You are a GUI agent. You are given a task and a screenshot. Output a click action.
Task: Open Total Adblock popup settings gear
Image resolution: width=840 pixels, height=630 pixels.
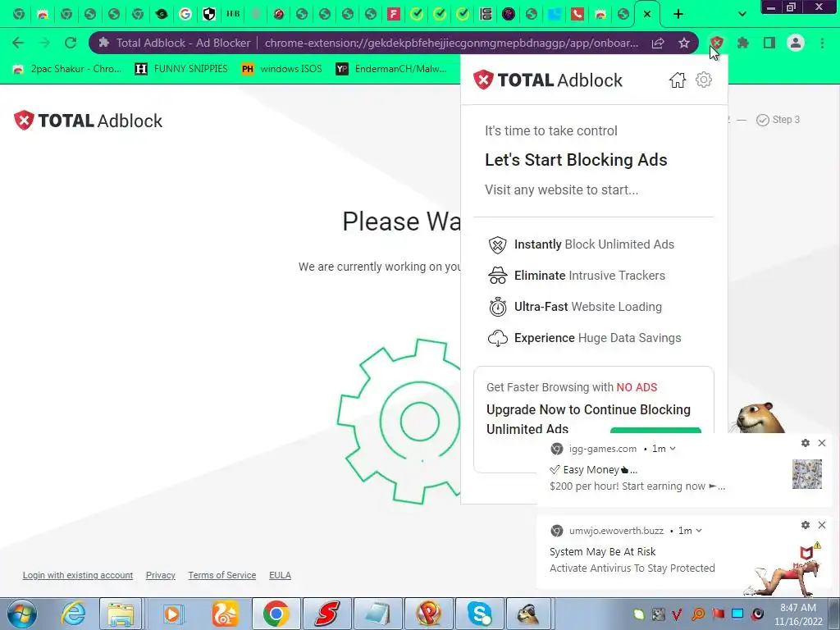[x=703, y=80]
